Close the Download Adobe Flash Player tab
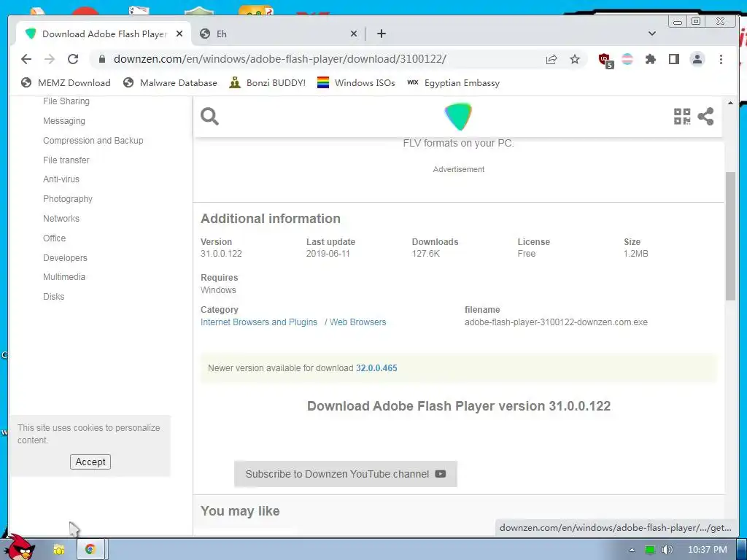 [179, 34]
